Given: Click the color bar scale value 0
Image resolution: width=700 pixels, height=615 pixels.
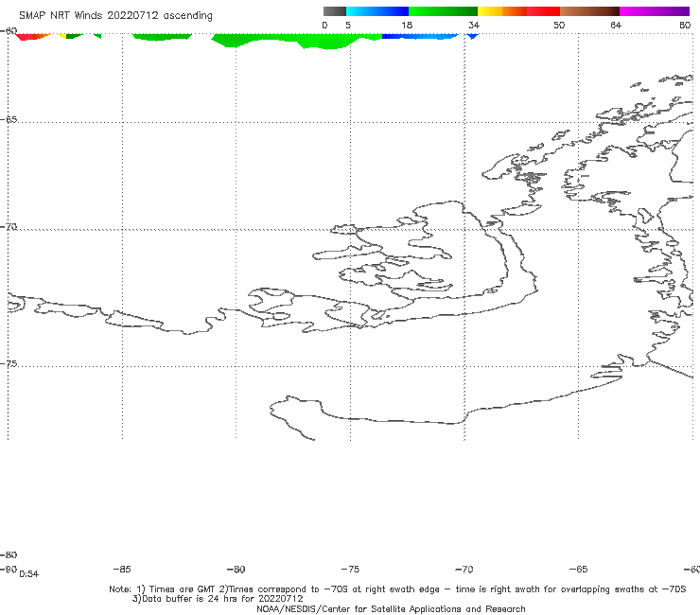Looking at the screenshot, I should pyautogui.click(x=324, y=25).
